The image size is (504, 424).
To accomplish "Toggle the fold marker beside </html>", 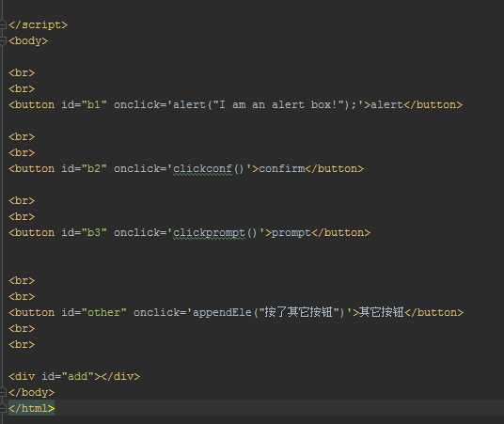I will point(3,409).
